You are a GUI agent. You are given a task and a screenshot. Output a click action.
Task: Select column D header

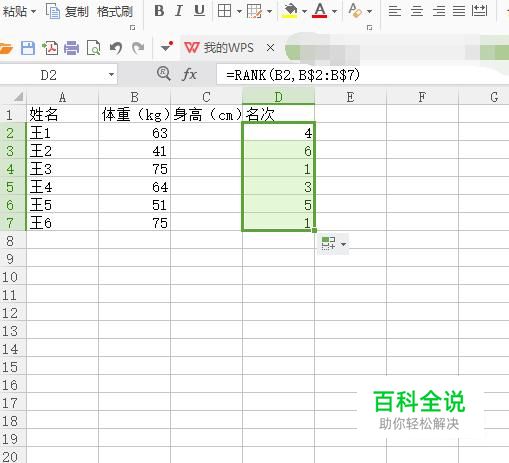278,97
